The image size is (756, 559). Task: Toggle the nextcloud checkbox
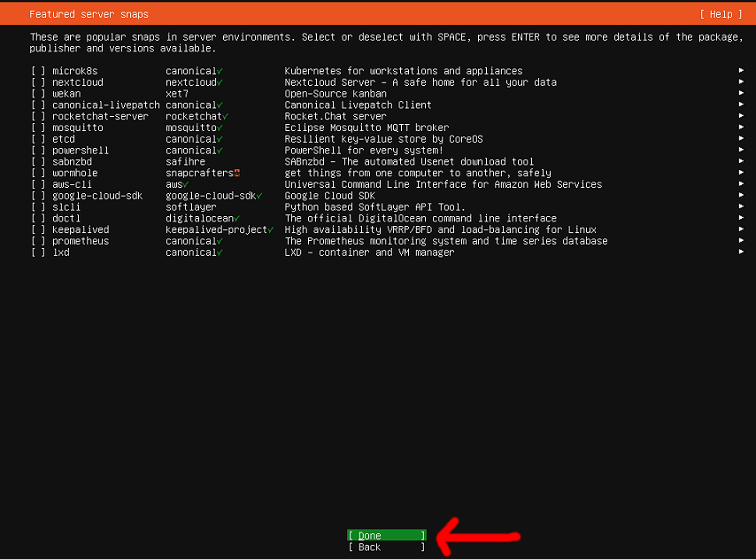38,82
